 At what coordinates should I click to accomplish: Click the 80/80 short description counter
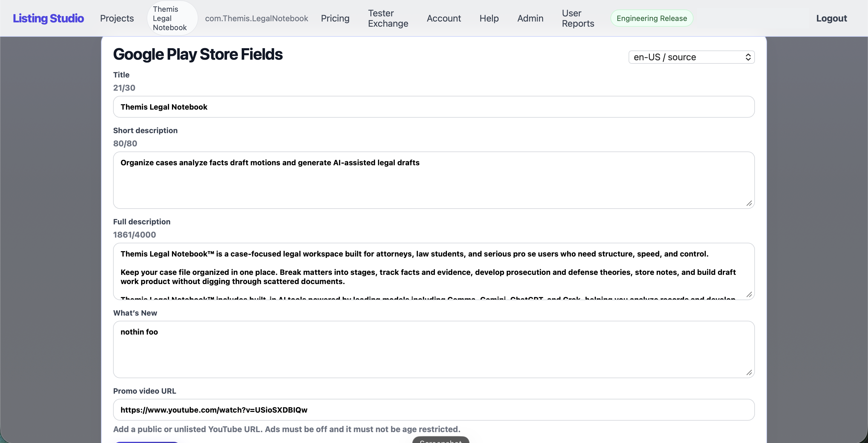tap(125, 143)
